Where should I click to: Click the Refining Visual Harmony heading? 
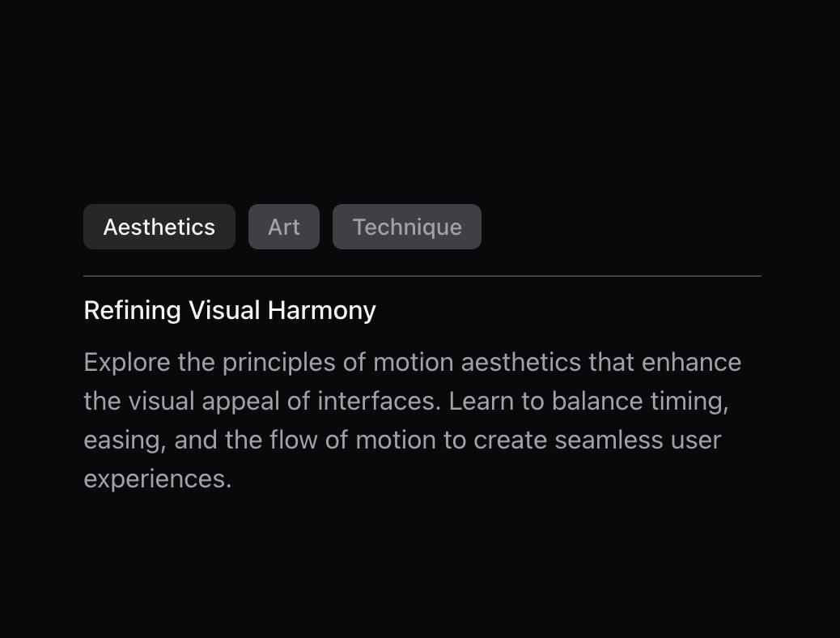pyautogui.click(x=230, y=310)
